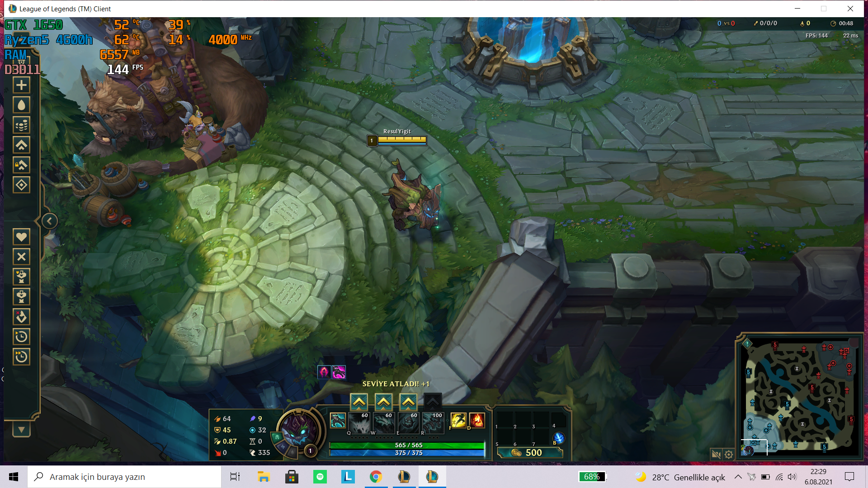868x488 pixels.
Task: Click the Flash summoner spell icon
Action: (x=458, y=420)
